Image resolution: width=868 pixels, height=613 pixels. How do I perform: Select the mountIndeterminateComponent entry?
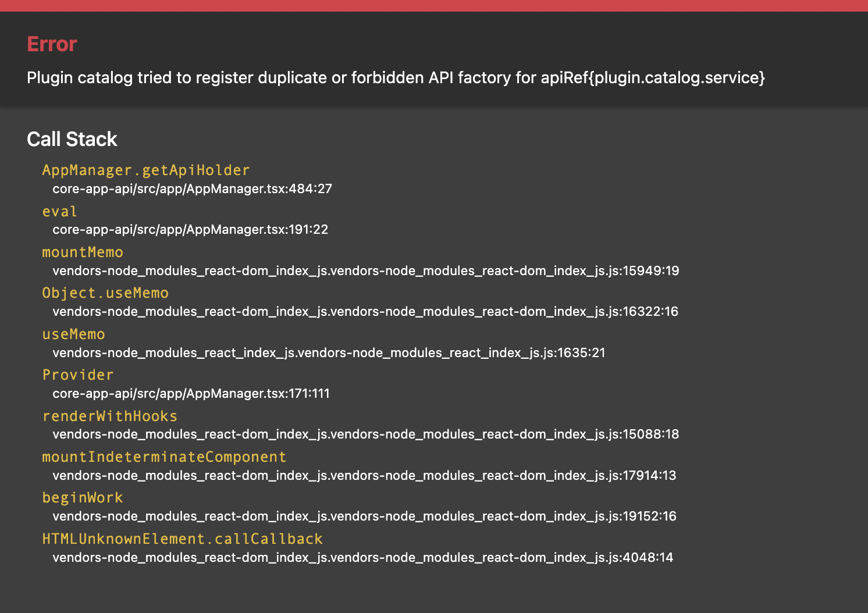click(x=164, y=457)
